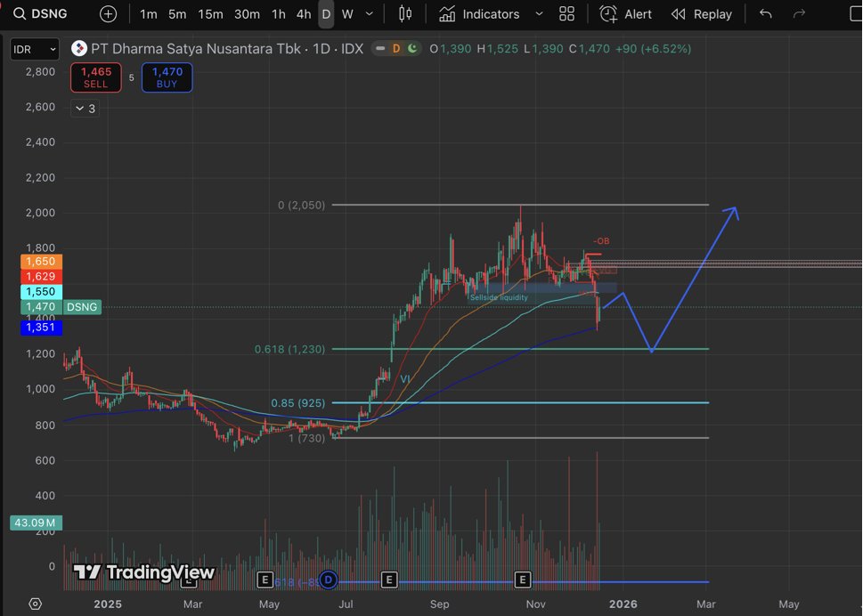Select the 30m timeframe

247,13
